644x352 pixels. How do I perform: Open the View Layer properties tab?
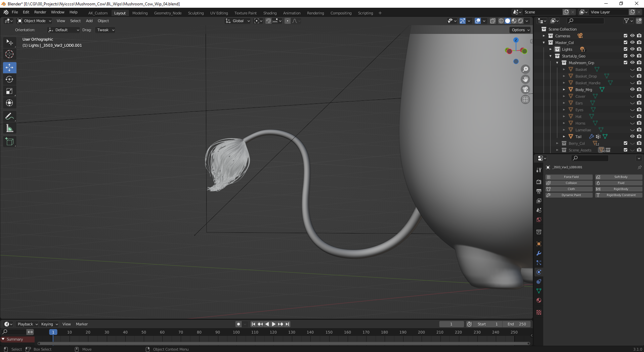point(539,201)
